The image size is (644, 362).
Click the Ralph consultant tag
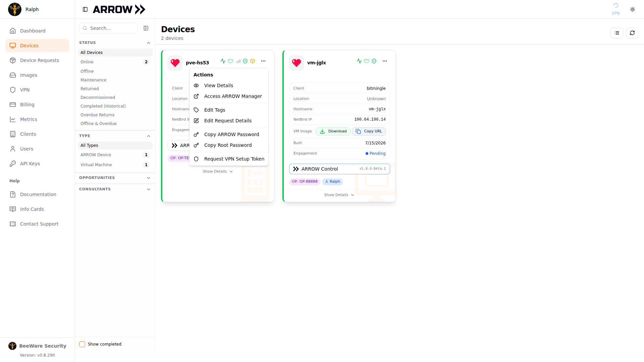pos(332,182)
